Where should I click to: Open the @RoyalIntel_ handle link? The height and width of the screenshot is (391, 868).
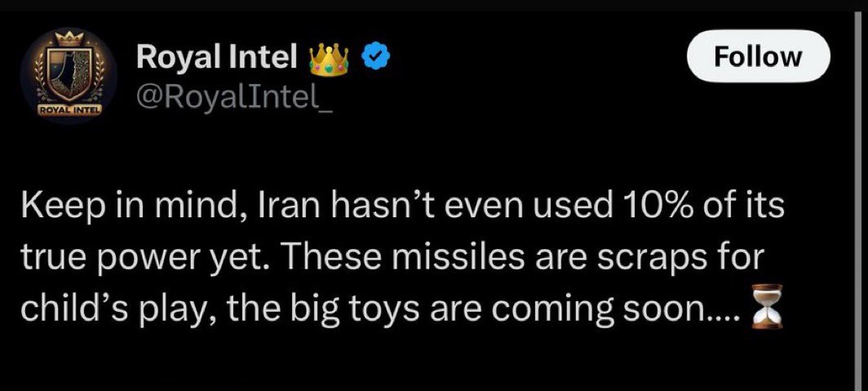[x=235, y=97]
